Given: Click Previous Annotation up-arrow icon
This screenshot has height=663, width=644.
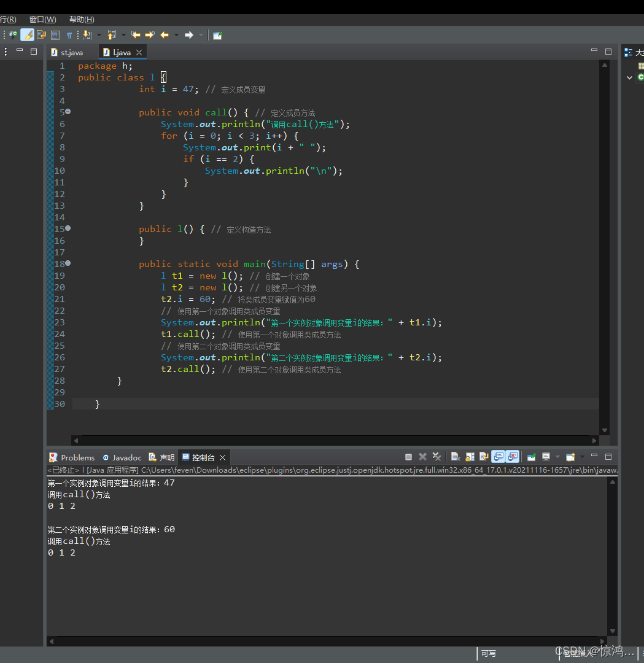Looking at the screenshot, I should (x=112, y=35).
